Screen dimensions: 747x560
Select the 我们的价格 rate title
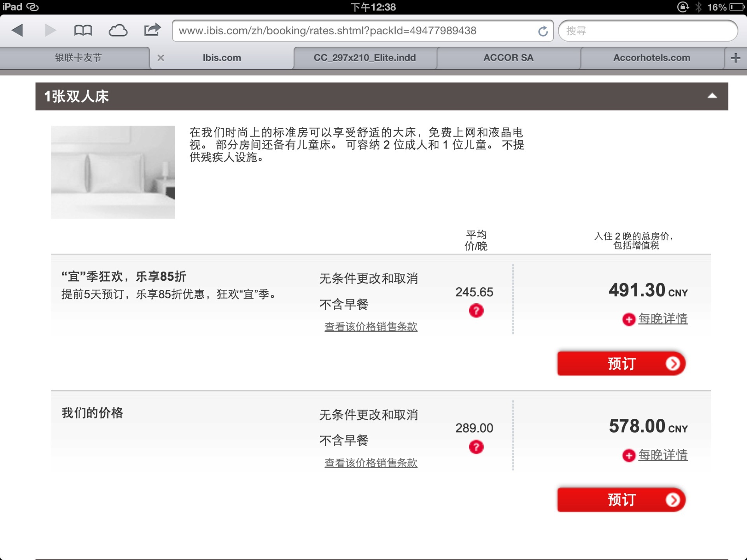click(92, 413)
